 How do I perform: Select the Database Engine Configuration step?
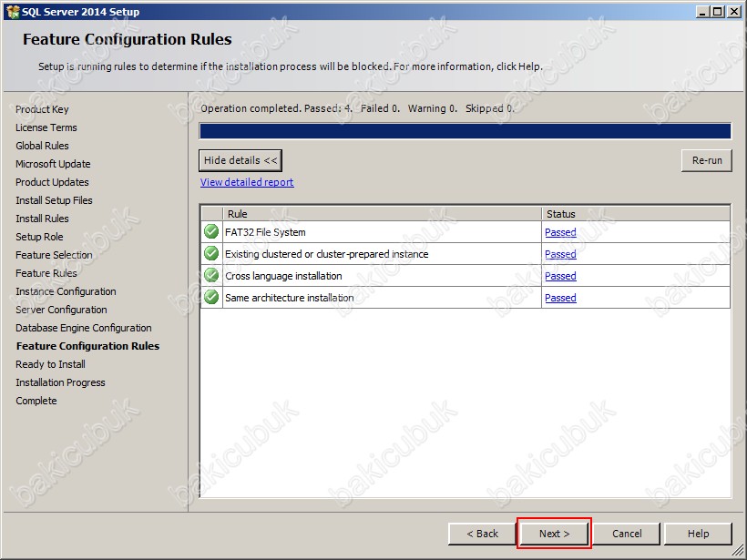tap(84, 328)
